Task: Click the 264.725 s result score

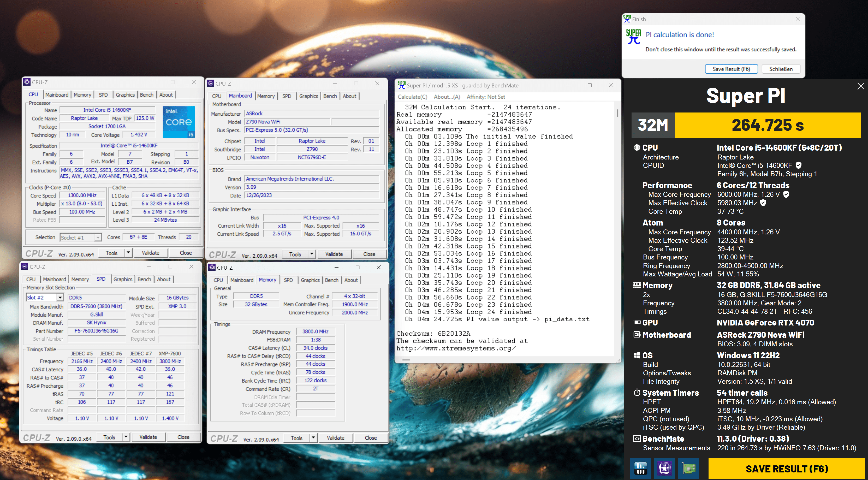Action: pos(768,125)
